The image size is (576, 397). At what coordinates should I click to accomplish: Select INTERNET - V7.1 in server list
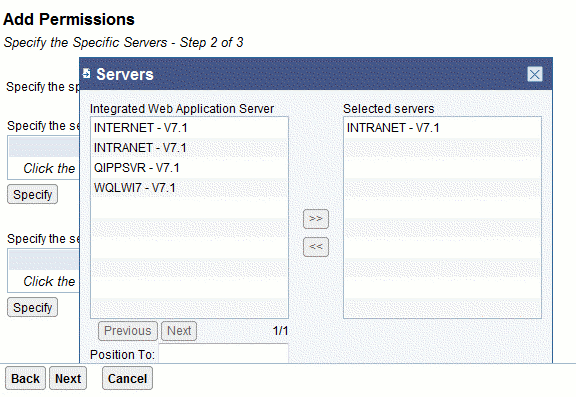point(189,128)
